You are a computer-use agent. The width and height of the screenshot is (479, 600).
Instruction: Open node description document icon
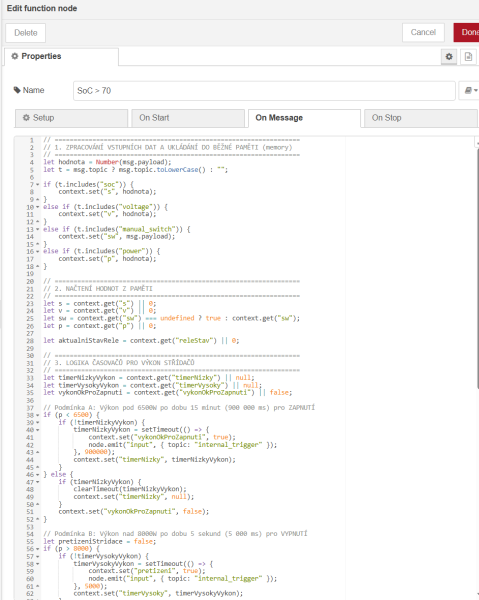(468, 57)
